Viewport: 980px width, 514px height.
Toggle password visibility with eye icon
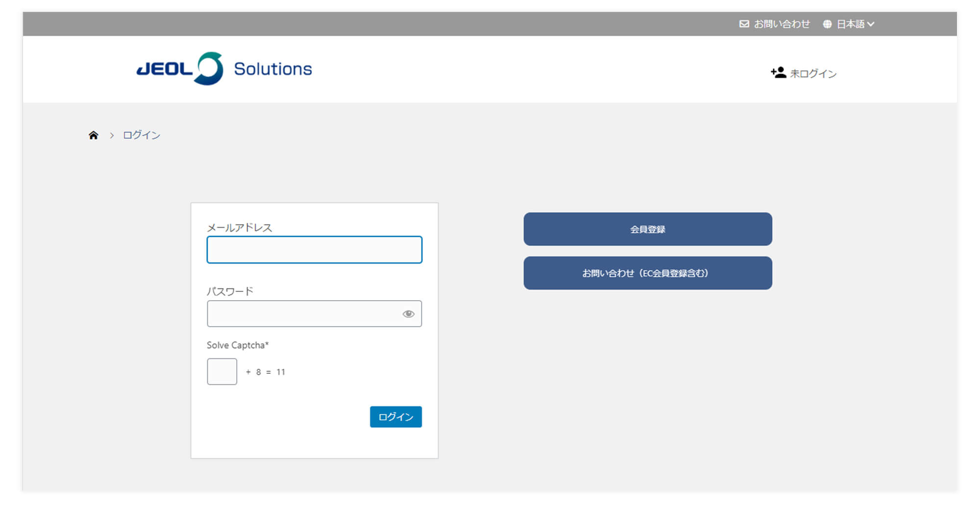(x=408, y=314)
